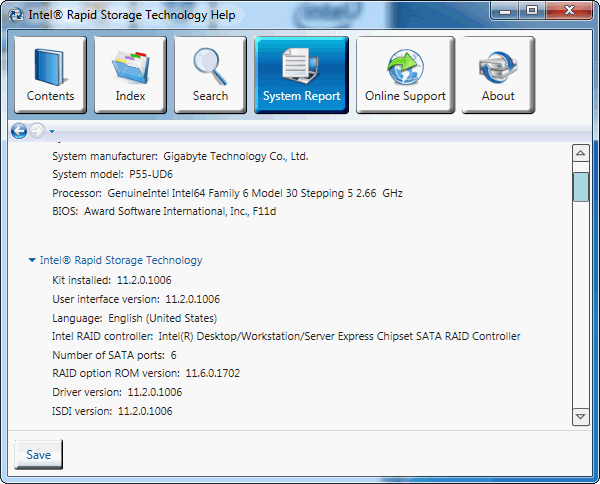
Task: Click the Intel RAID controller text line
Action: [x=286, y=336]
